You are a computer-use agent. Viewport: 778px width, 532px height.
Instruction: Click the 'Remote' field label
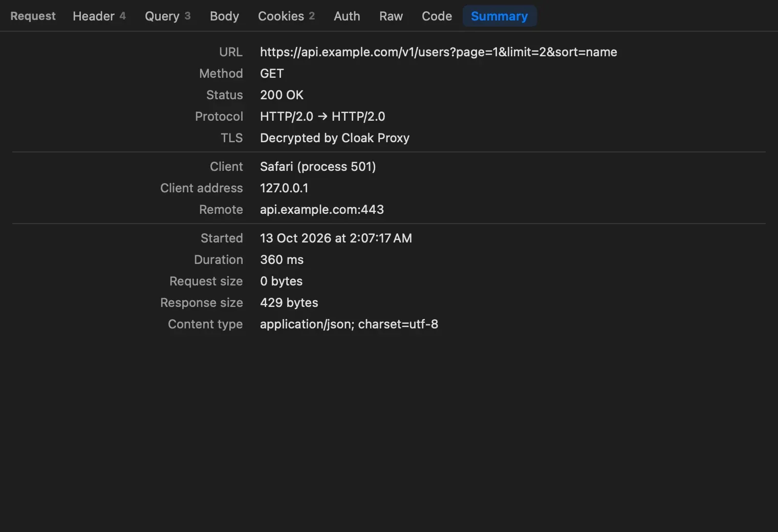[221, 210]
